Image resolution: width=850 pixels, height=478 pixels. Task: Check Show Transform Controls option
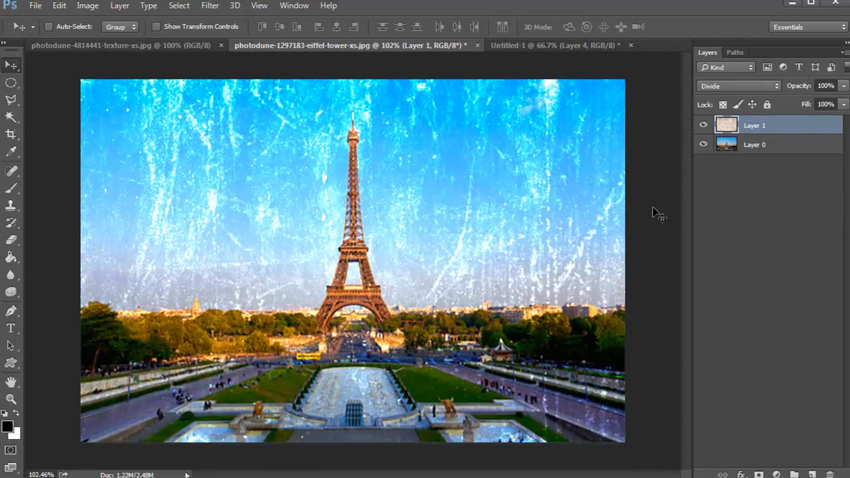click(x=156, y=27)
